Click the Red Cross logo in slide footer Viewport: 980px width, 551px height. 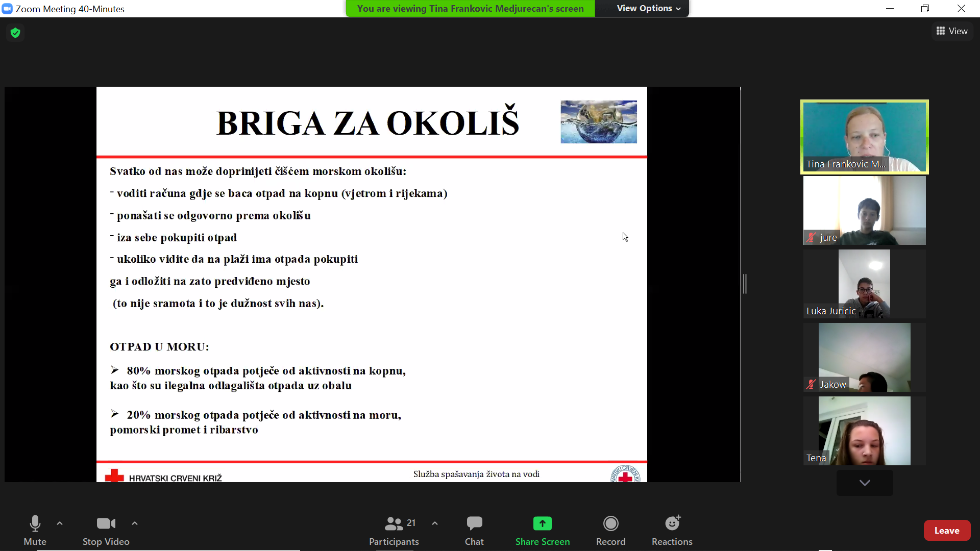[114, 476]
